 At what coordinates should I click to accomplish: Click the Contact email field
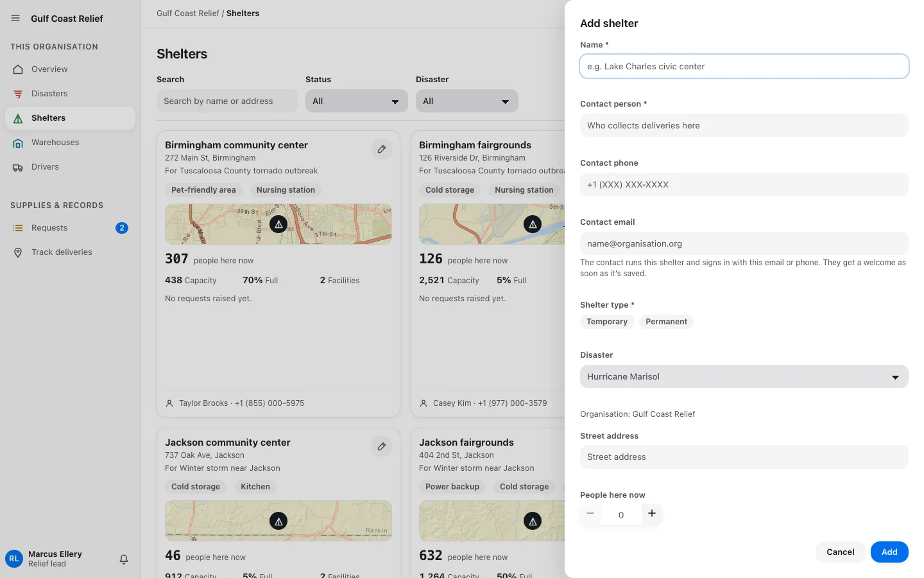tap(744, 243)
